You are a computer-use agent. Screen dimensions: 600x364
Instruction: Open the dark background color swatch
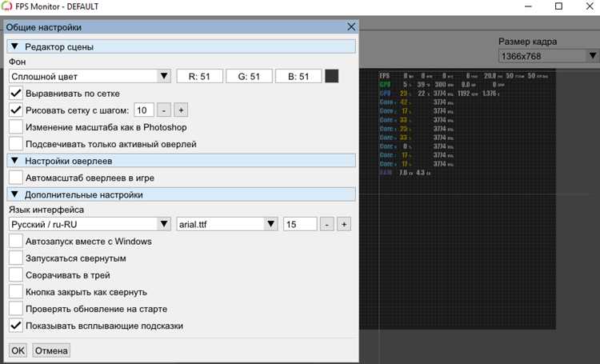pyautogui.click(x=331, y=76)
